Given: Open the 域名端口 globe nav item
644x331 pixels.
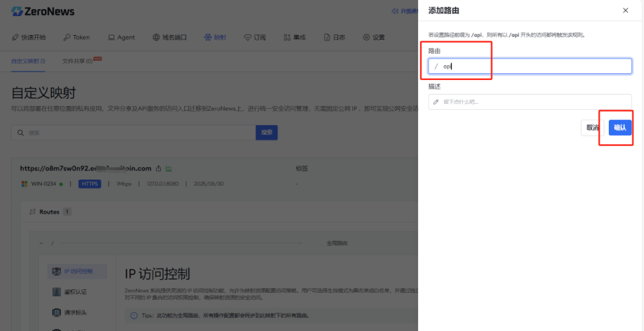Looking at the screenshot, I should (169, 37).
